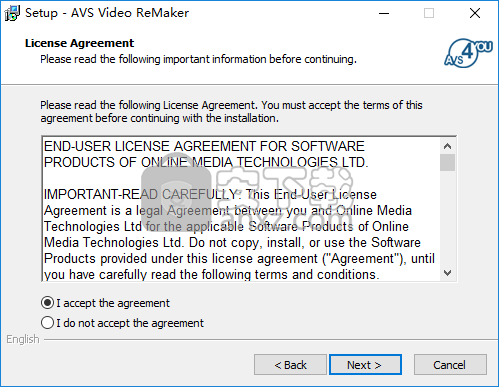
Task: Select "I do not accept the agreement"
Action: point(122,323)
